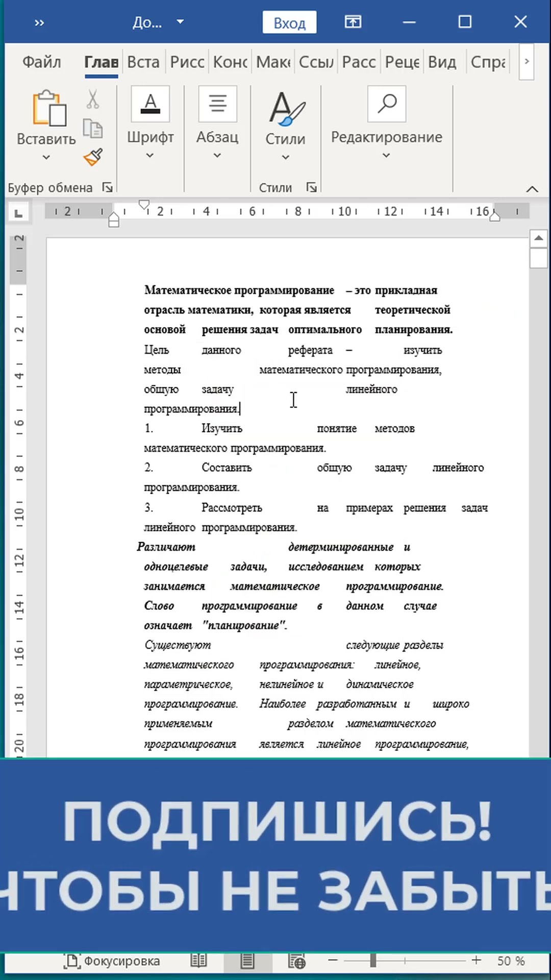Click the zoom slider handle
The width and height of the screenshot is (551, 980).
click(x=373, y=960)
